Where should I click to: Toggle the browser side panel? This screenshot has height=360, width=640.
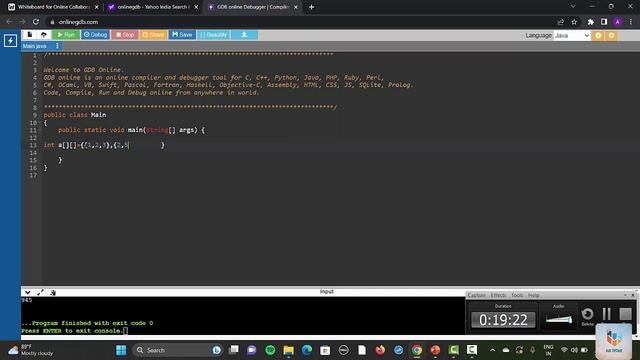point(604,22)
